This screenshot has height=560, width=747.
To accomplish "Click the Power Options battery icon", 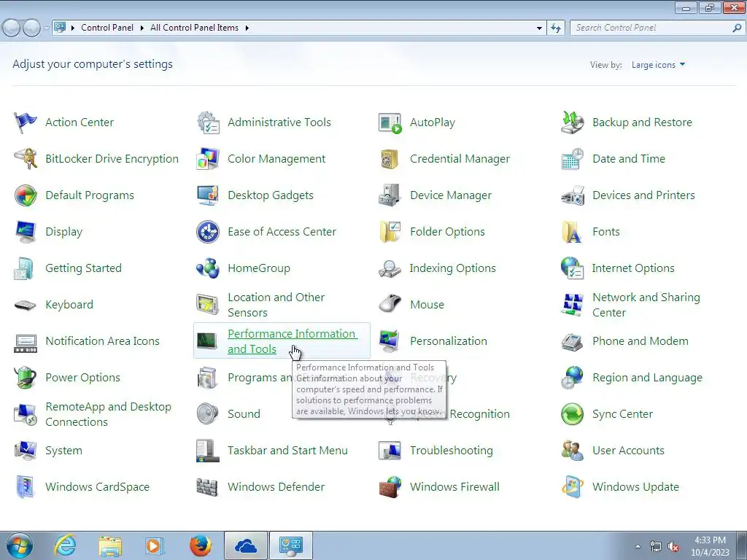I will 26,378.
